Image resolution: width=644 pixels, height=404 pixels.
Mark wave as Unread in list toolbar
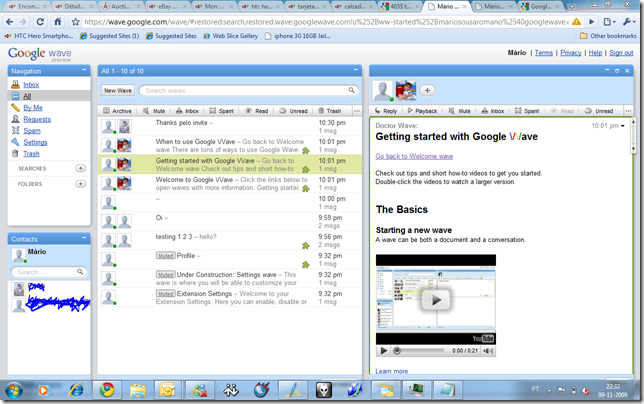click(x=293, y=111)
